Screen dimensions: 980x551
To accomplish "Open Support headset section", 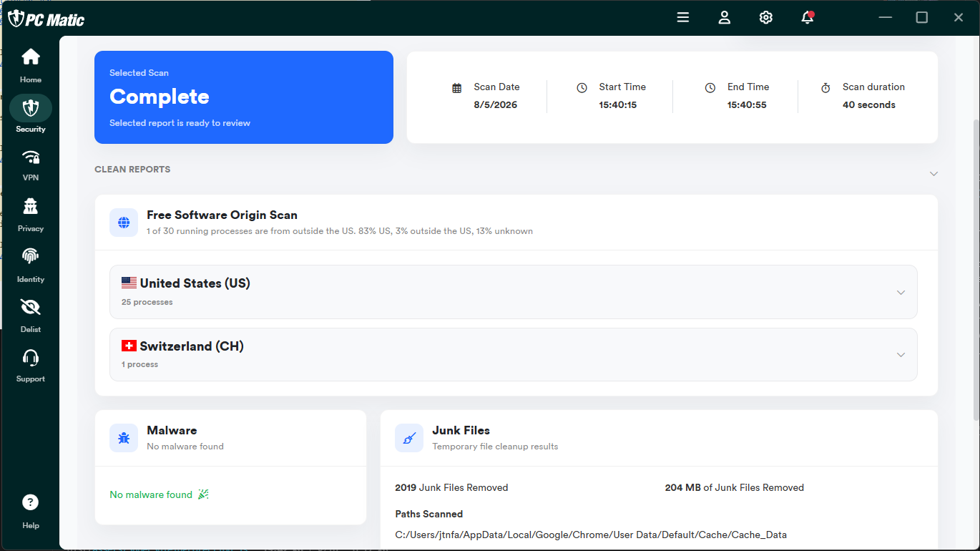I will (31, 365).
